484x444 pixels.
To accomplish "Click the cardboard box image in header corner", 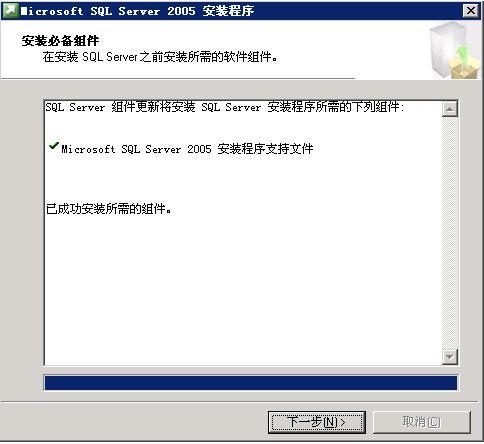I will coord(464,68).
